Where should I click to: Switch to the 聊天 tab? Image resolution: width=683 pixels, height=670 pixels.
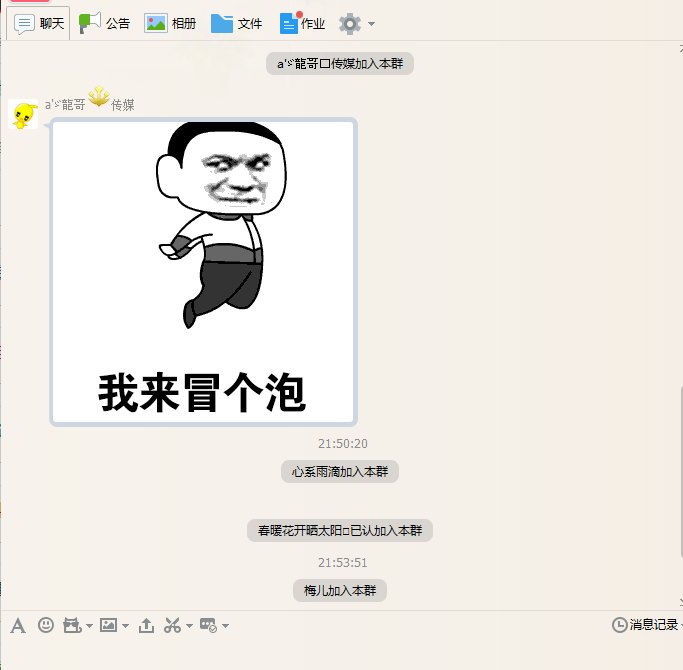(x=39, y=23)
